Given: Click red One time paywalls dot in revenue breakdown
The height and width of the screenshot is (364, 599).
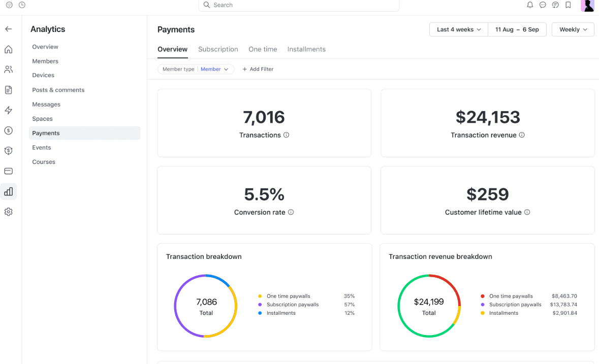Looking at the screenshot, I should click(483, 296).
